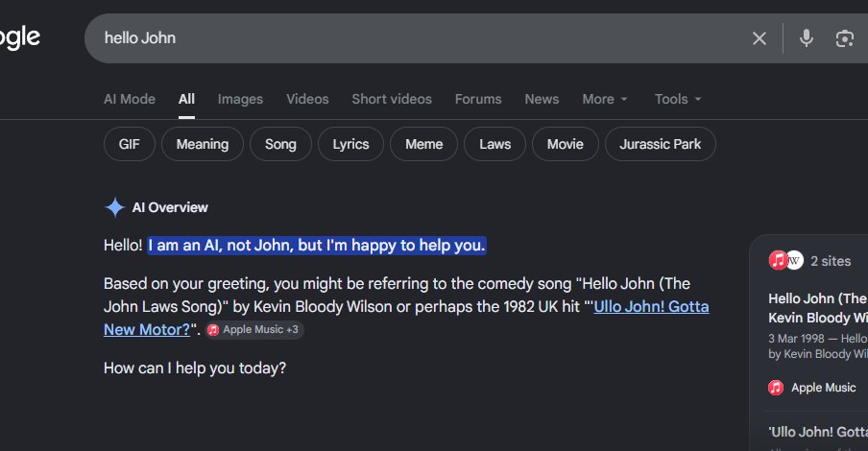Click the Apple Music source label in sidebar
This screenshot has width=868, height=451.
click(x=823, y=388)
